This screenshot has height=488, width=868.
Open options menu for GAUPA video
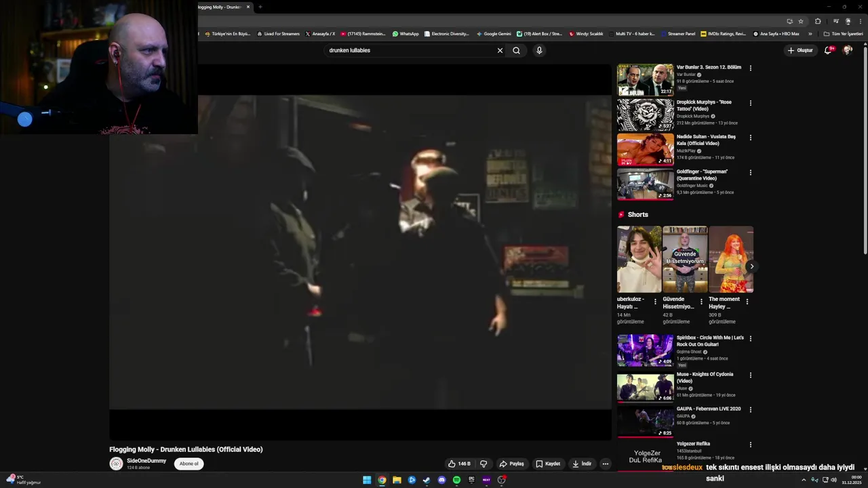point(750,409)
